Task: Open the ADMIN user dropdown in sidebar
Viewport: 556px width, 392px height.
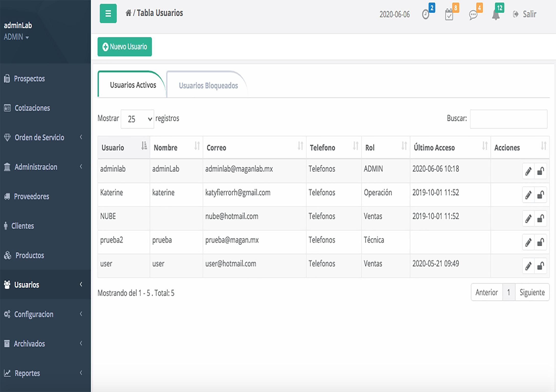Action: click(16, 37)
